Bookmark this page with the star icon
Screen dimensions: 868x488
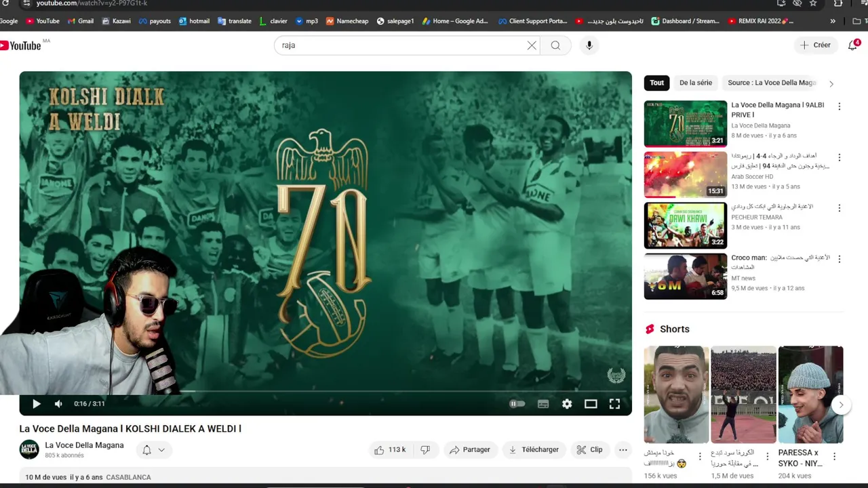(x=813, y=3)
